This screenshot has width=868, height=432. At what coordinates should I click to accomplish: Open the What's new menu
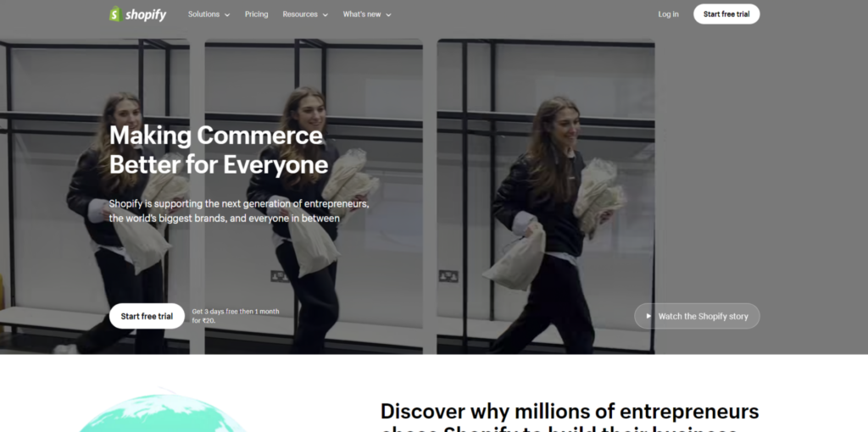(x=367, y=14)
